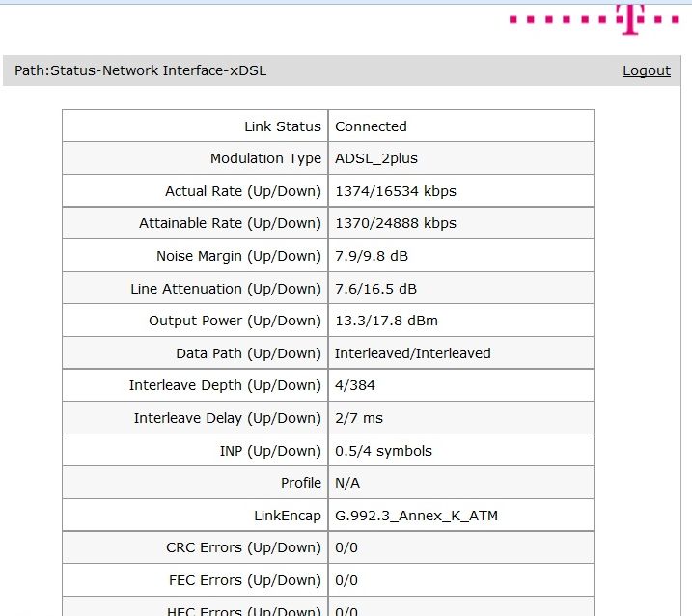692x616 pixels.
Task: Select the Interleave Delay value 2/7 ms
Action: [358, 418]
